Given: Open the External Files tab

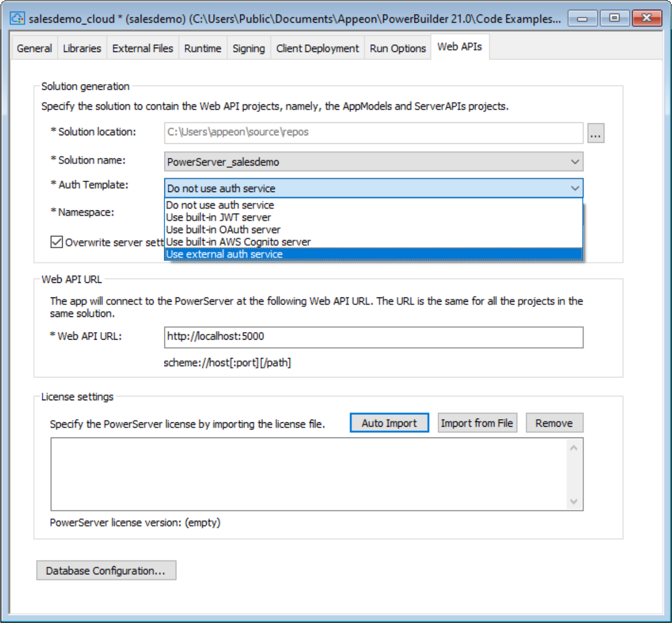Looking at the screenshot, I should [142, 49].
